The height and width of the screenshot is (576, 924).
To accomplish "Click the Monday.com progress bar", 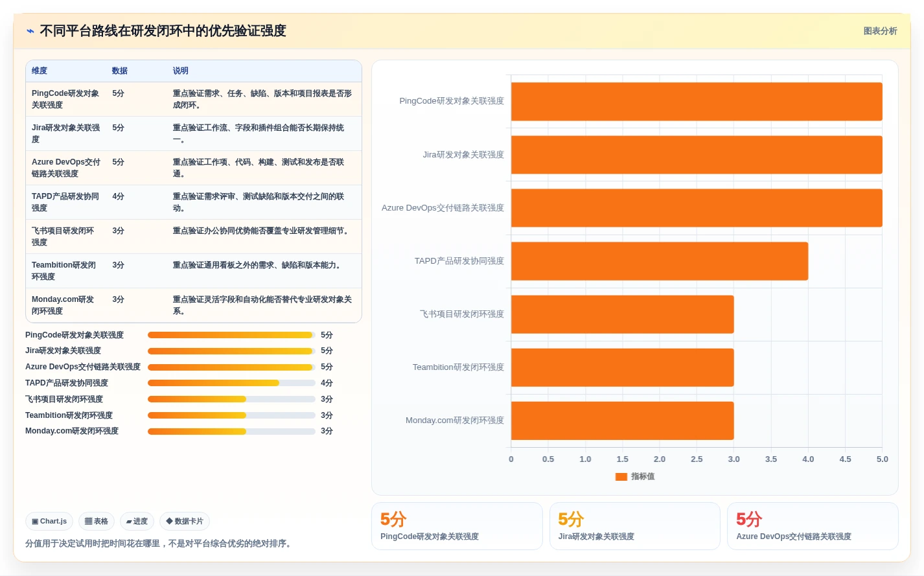I will pos(231,431).
